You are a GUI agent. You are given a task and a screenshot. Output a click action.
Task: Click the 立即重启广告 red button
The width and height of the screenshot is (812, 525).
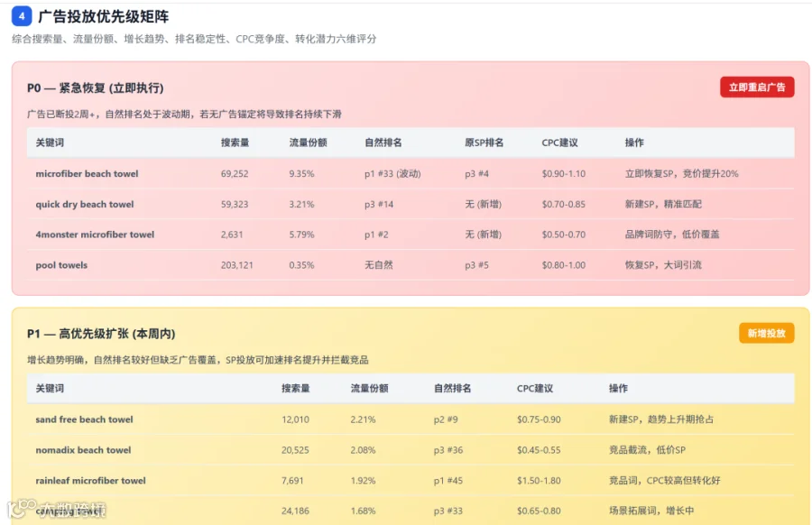click(757, 87)
